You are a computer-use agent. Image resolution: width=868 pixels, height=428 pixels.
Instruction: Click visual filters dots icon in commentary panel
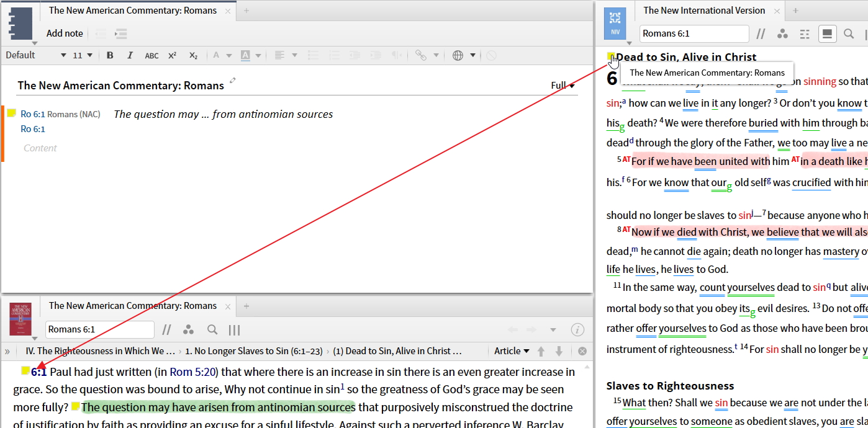pos(189,330)
